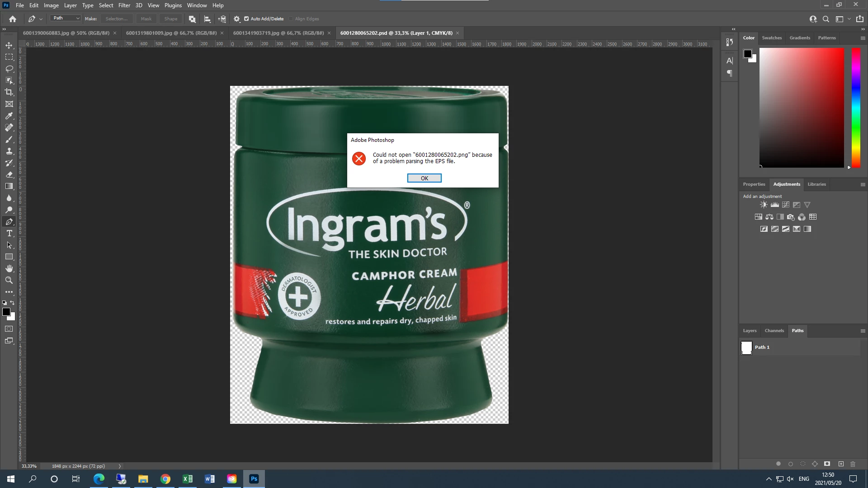
Task: Expand the status bar info arrow
Action: [120, 466]
